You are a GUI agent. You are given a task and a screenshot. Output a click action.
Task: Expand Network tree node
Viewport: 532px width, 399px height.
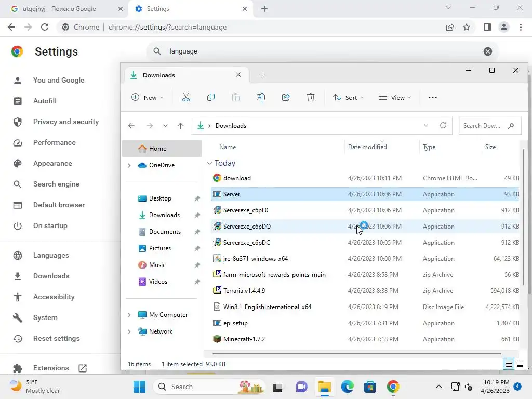point(129,331)
